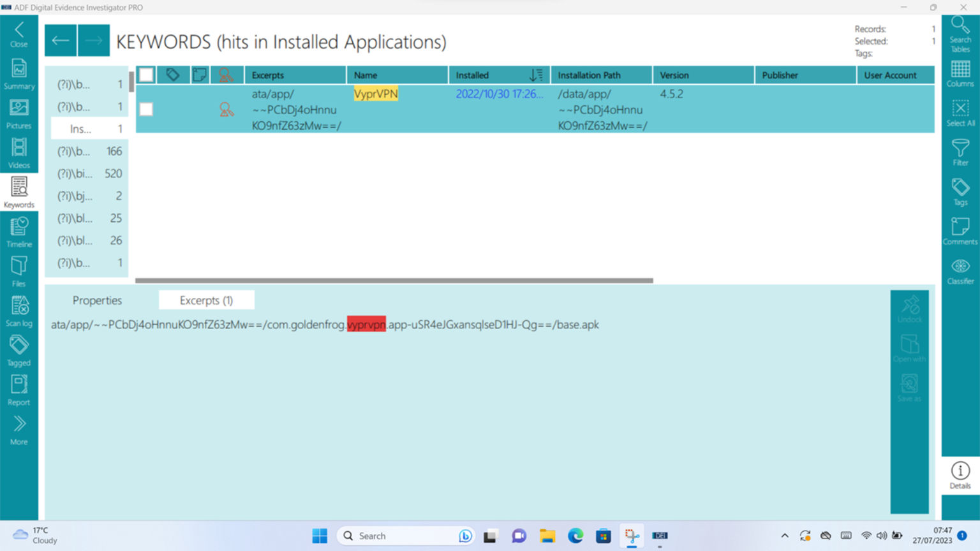
Task: Launch Microsoft Edge from taskbar
Action: [x=575, y=536]
